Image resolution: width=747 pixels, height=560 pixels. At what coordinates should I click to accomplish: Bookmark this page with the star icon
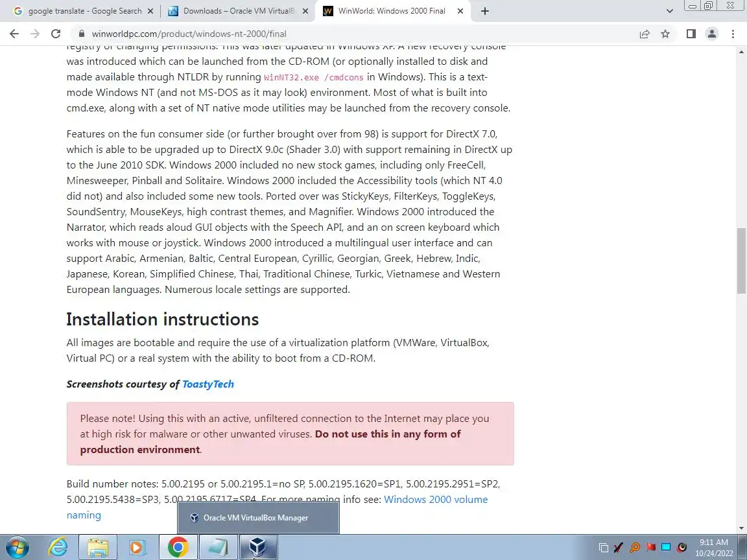coord(665,34)
